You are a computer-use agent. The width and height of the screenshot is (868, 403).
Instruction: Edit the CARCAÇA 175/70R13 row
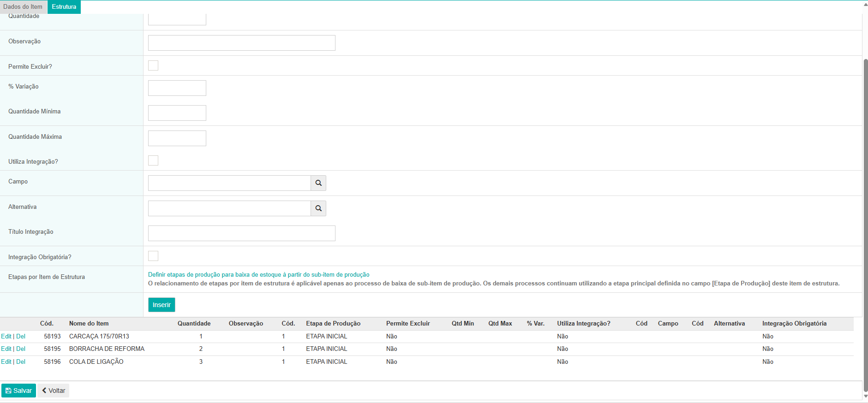[x=6, y=337]
